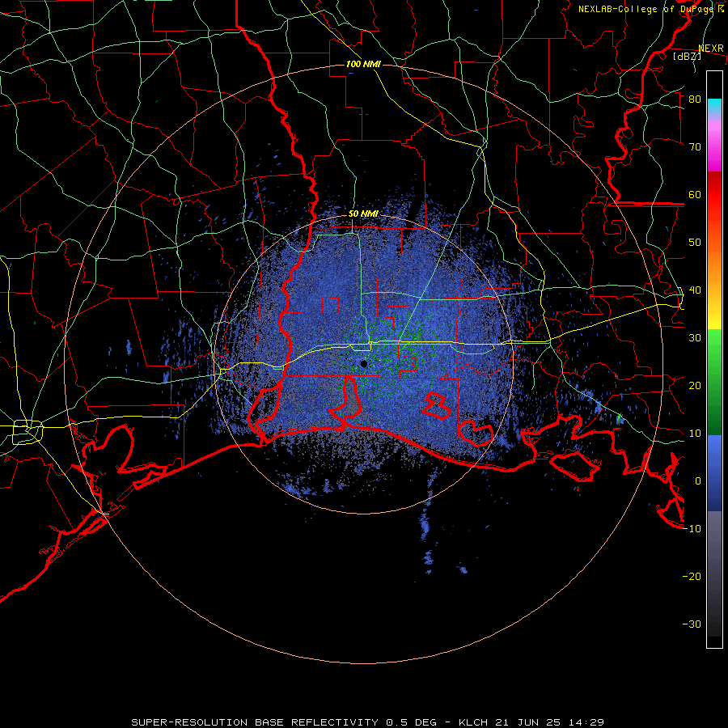This screenshot has width=728, height=728.
Task: Click the cyan top segment of the color scale
Action: pos(714,107)
